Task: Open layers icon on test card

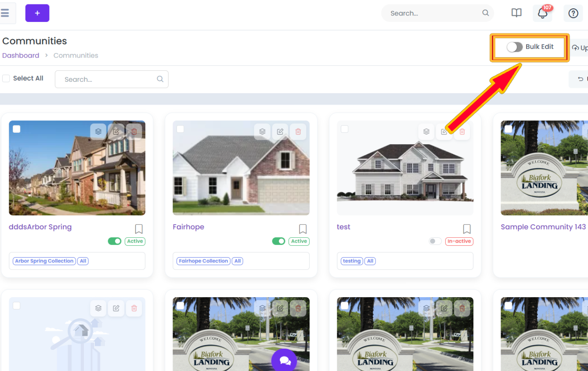Action: [x=426, y=131]
